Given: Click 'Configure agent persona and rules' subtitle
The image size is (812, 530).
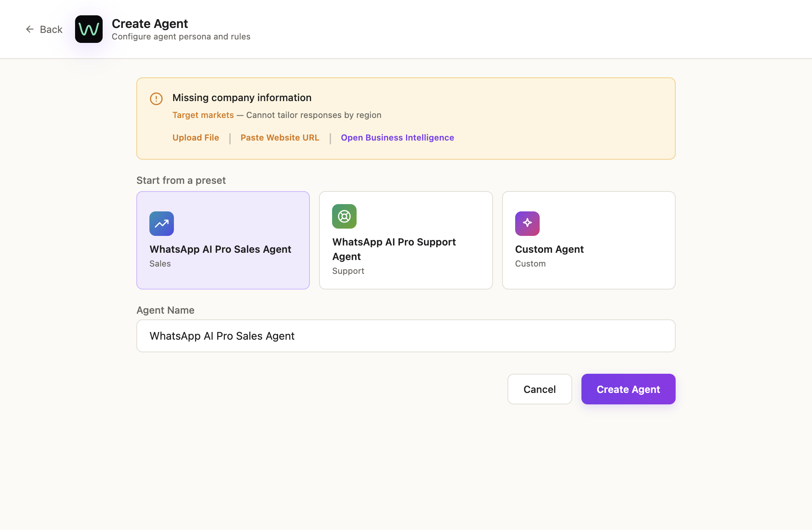Looking at the screenshot, I should coord(181,37).
